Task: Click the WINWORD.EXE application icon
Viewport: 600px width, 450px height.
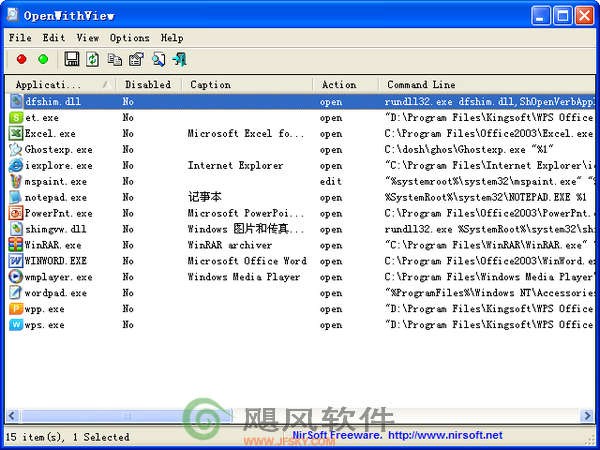Action: [16, 261]
